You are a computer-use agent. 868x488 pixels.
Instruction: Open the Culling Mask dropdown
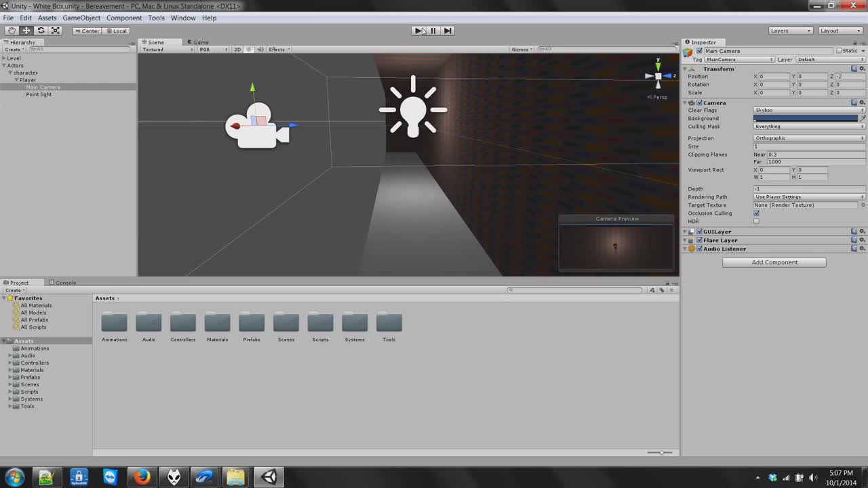pos(809,127)
